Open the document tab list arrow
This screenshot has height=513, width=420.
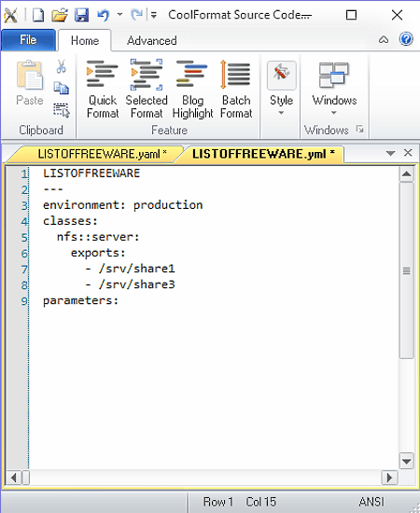[x=390, y=154]
